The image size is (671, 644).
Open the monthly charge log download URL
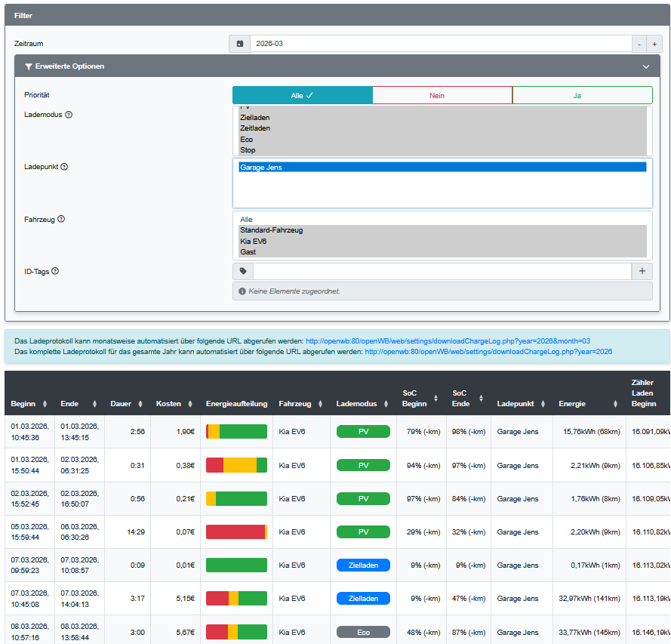[448, 340]
